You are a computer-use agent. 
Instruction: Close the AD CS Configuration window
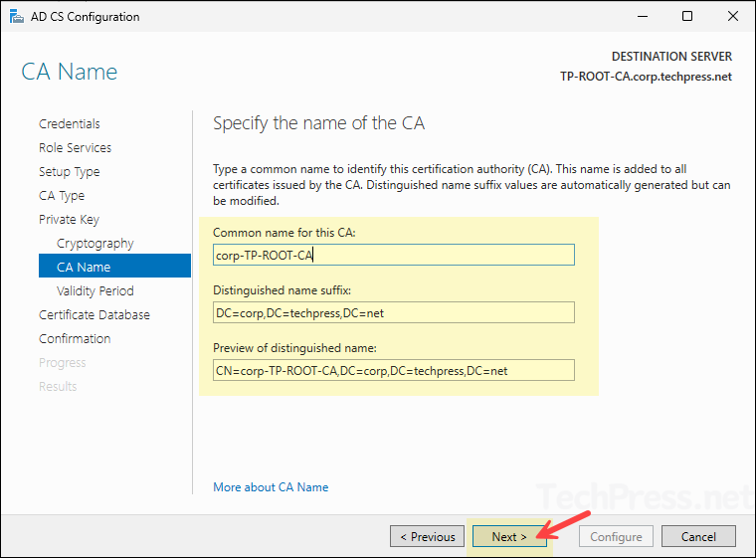coord(732,16)
